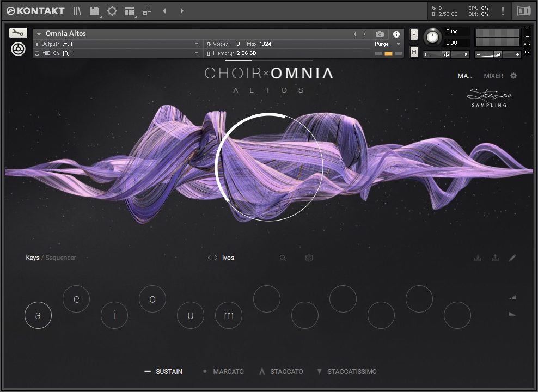
Task: Select the STACCATO articulation
Action: [x=286, y=372]
